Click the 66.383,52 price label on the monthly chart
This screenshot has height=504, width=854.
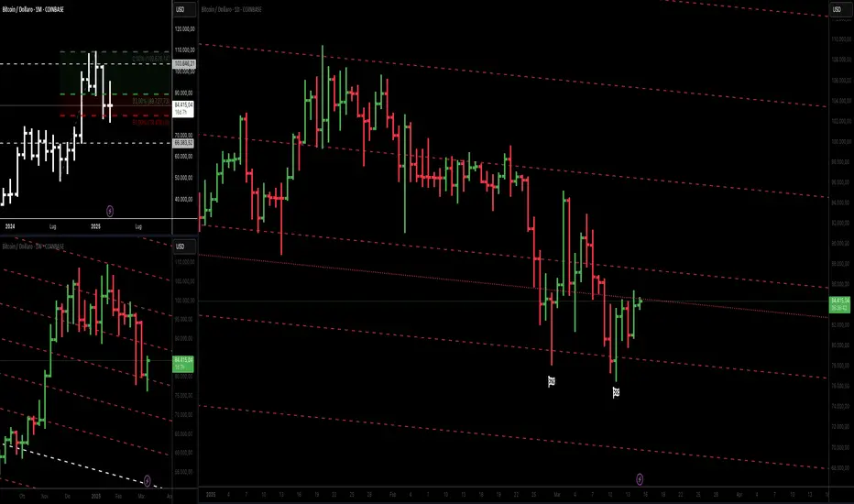coord(183,143)
